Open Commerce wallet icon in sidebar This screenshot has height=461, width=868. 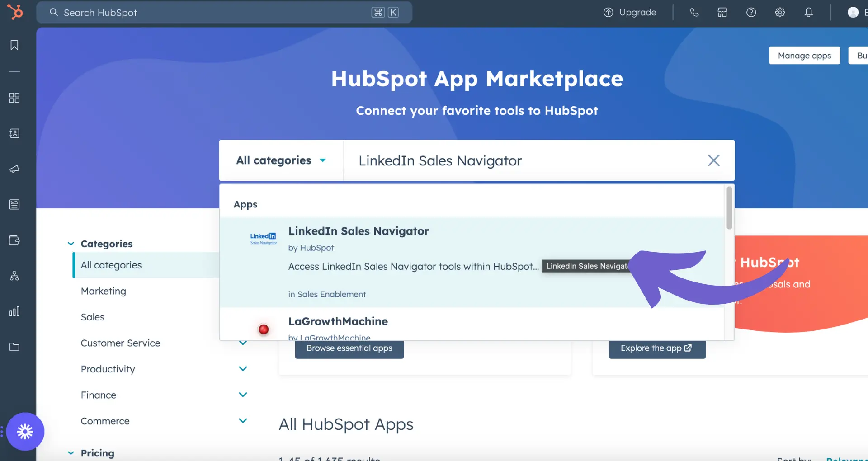14,240
